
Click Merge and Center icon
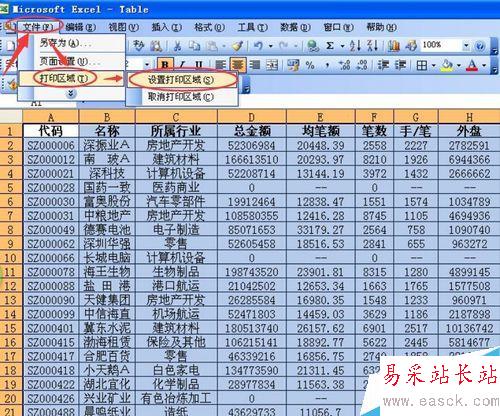point(272,65)
